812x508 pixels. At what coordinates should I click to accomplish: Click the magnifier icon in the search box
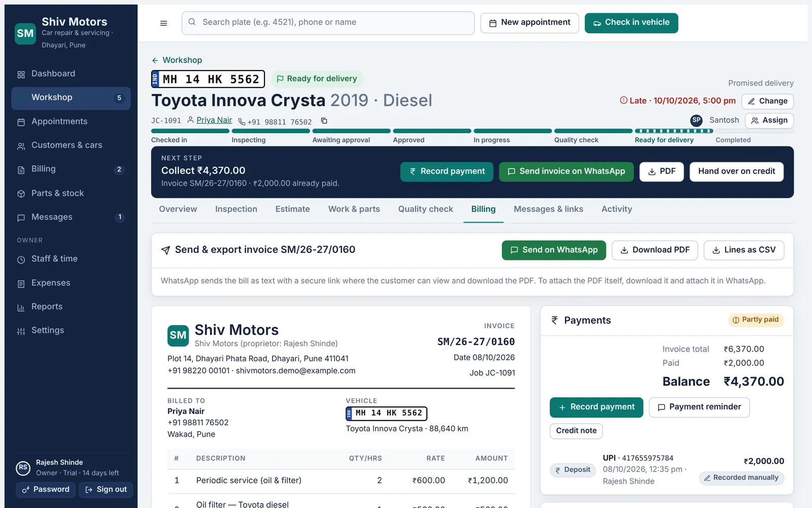point(192,22)
